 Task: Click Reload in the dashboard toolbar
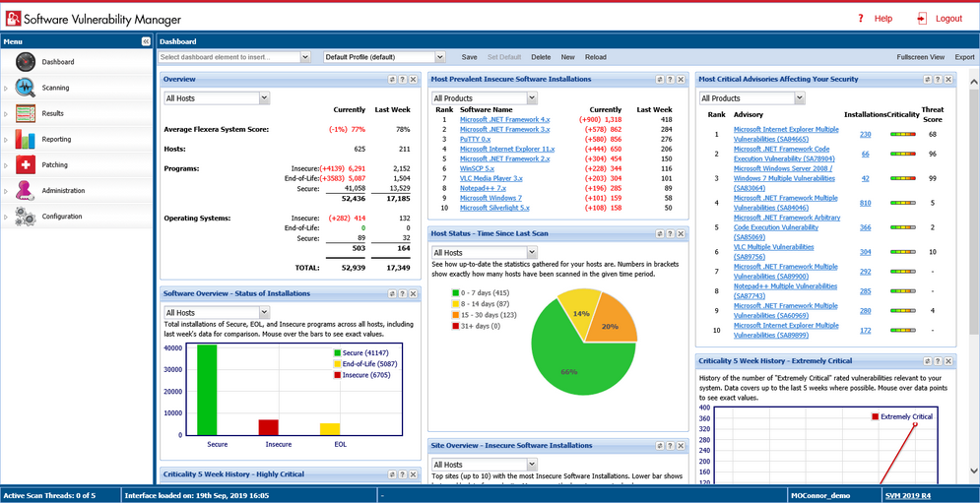595,57
